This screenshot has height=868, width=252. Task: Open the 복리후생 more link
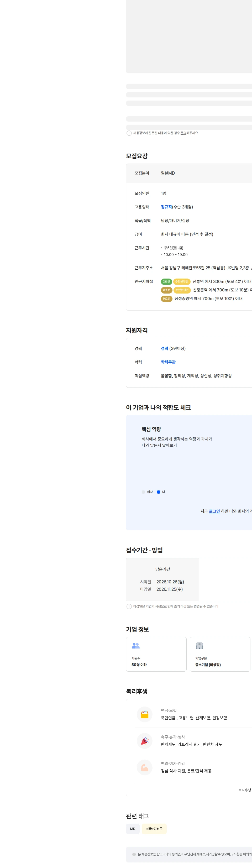click(245, 790)
